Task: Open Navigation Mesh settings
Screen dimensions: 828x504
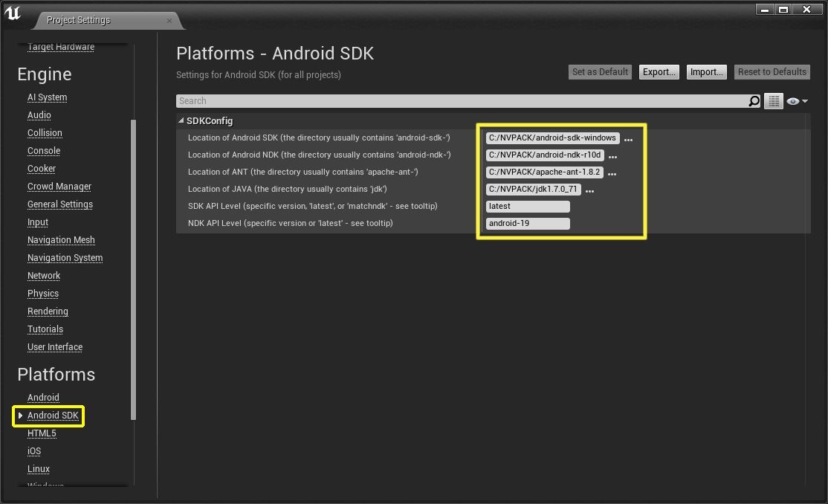Action: click(61, 240)
